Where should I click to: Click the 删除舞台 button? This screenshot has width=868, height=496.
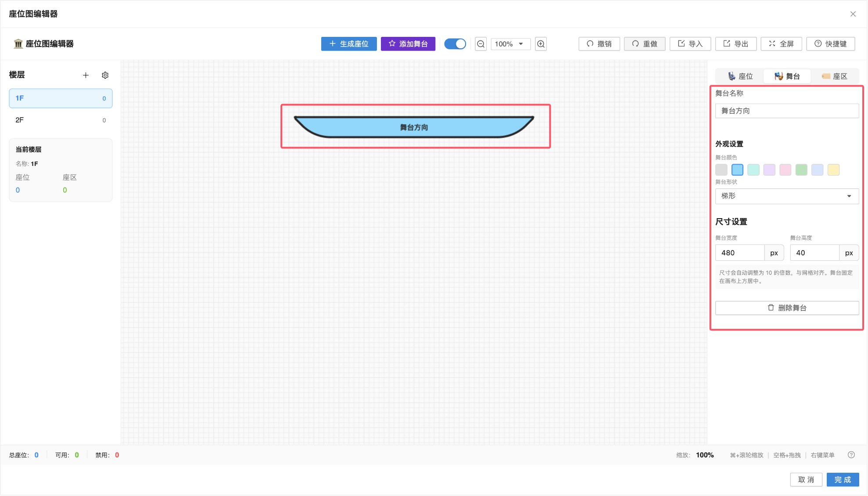(x=786, y=308)
